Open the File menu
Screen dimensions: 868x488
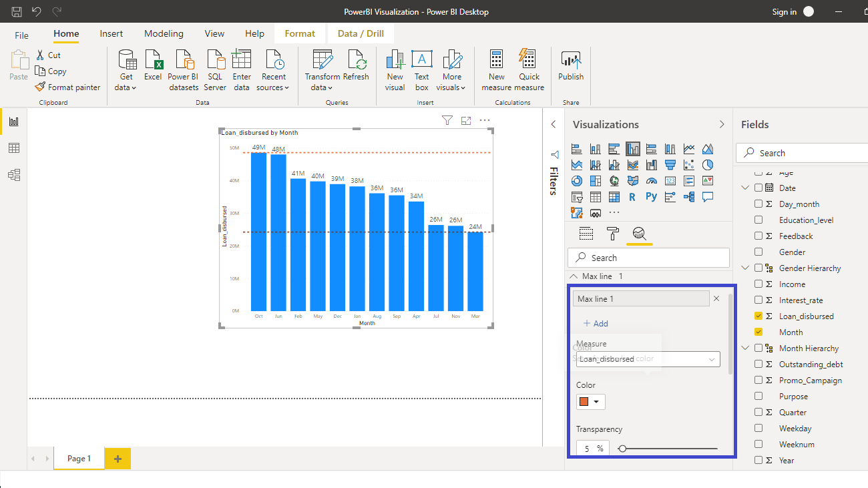pyautogui.click(x=22, y=35)
